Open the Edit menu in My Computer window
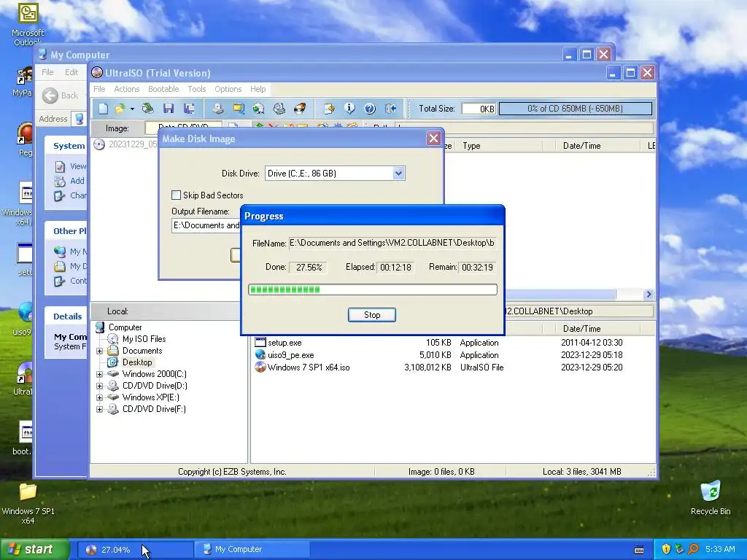This screenshot has width=747, height=560. [x=71, y=72]
